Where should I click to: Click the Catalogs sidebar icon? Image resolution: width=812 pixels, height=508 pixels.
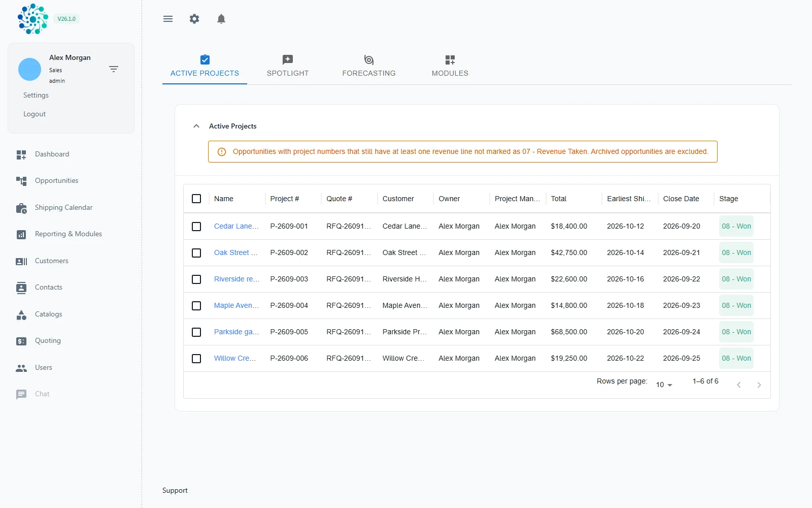[21, 314]
